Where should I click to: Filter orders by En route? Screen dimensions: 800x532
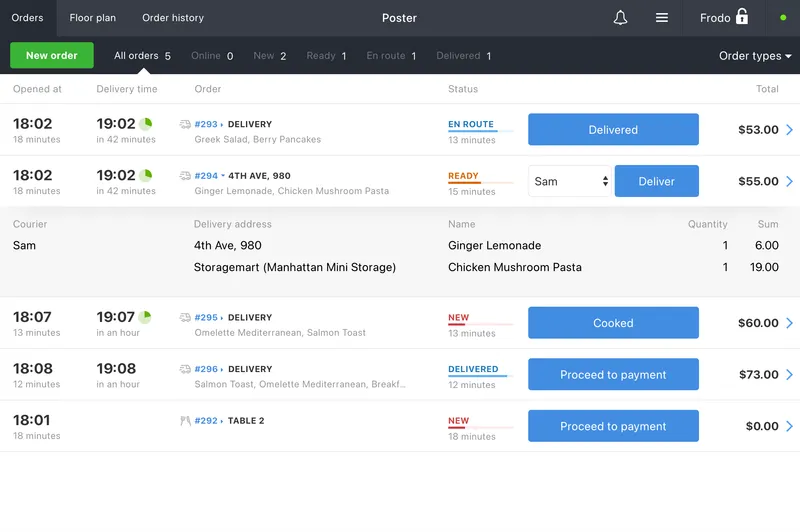coord(391,56)
